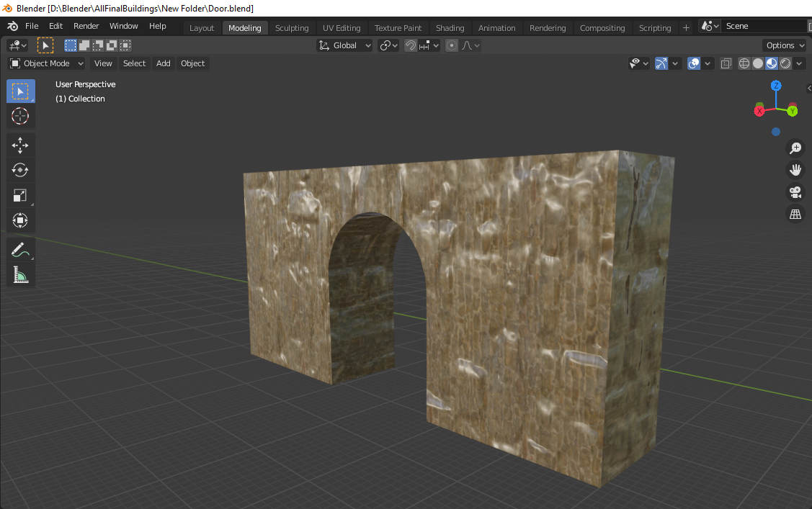Switch to the Layout workspace tab

coord(202,28)
